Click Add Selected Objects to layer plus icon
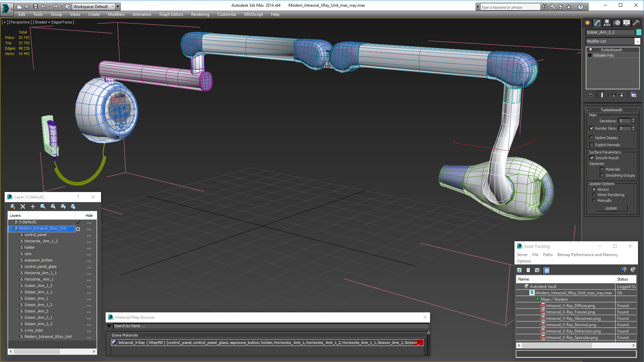Image resolution: width=644 pixels, height=362 pixels. (x=33, y=206)
